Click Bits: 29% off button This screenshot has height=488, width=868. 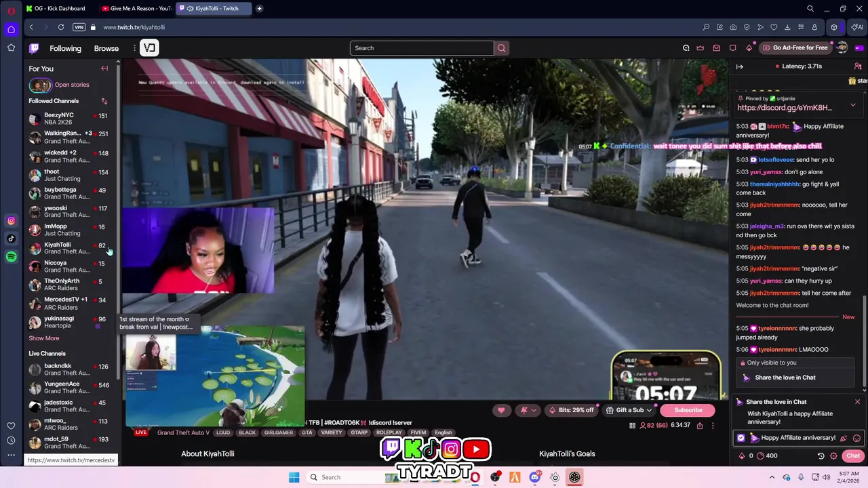pos(572,410)
